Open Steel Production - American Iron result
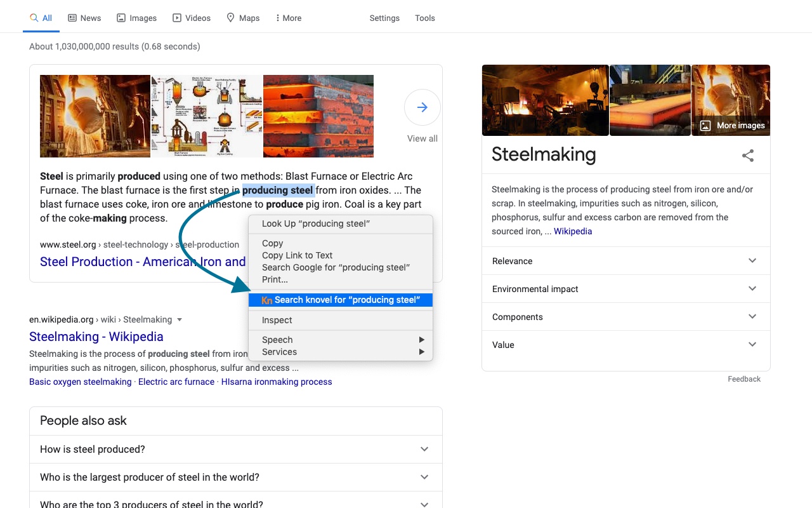The width and height of the screenshot is (812, 508). 143,262
